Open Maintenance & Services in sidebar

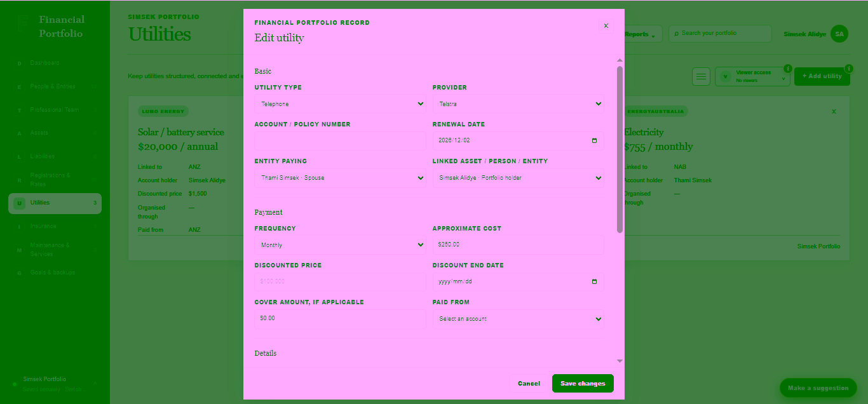[55, 250]
